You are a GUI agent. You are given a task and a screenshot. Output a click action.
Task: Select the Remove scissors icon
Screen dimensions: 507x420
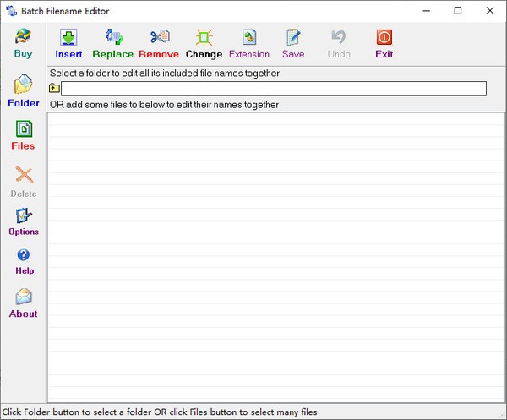click(x=159, y=38)
